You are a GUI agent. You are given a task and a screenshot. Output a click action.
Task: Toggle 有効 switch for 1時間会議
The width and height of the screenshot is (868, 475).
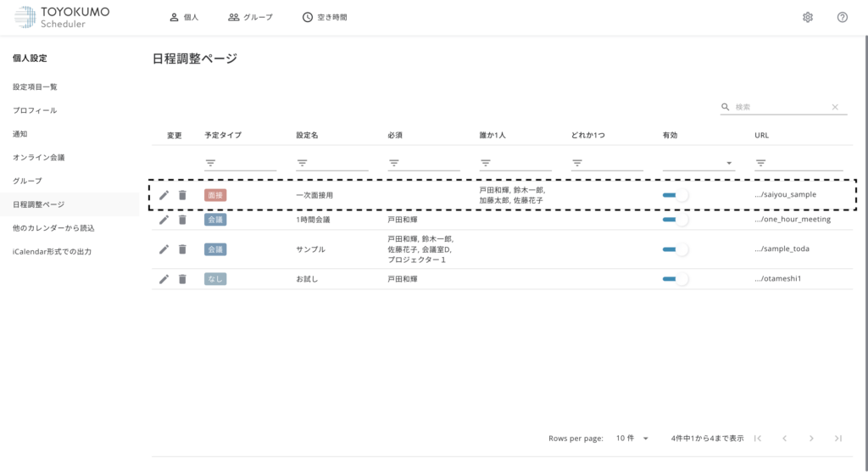pyautogui.click(x=676, y=220)
